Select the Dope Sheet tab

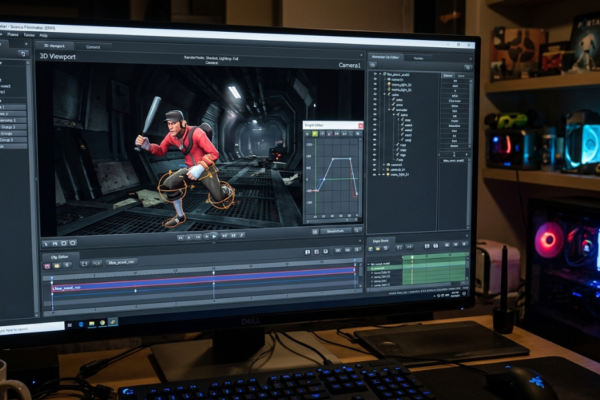click(381, 240)
